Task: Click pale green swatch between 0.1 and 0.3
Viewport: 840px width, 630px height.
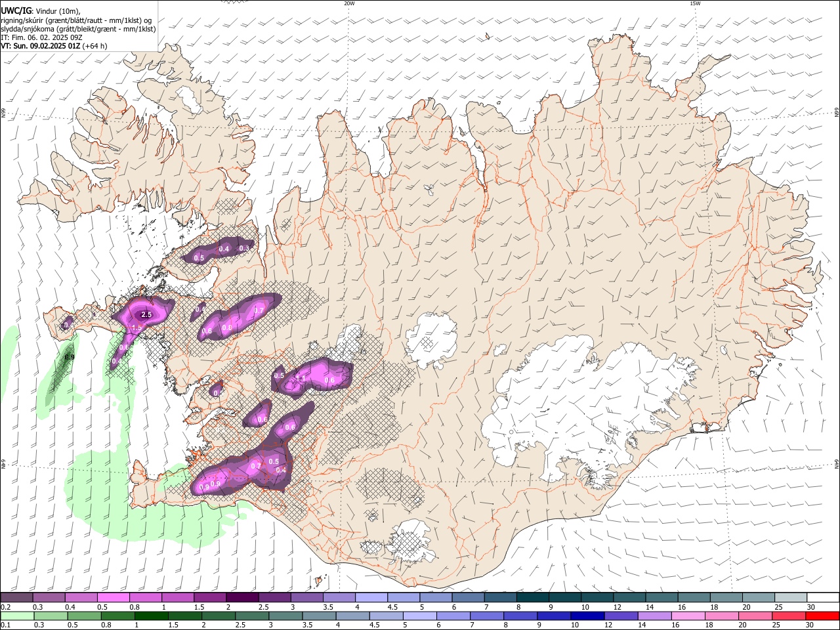Action: click(x=16, y=616)
